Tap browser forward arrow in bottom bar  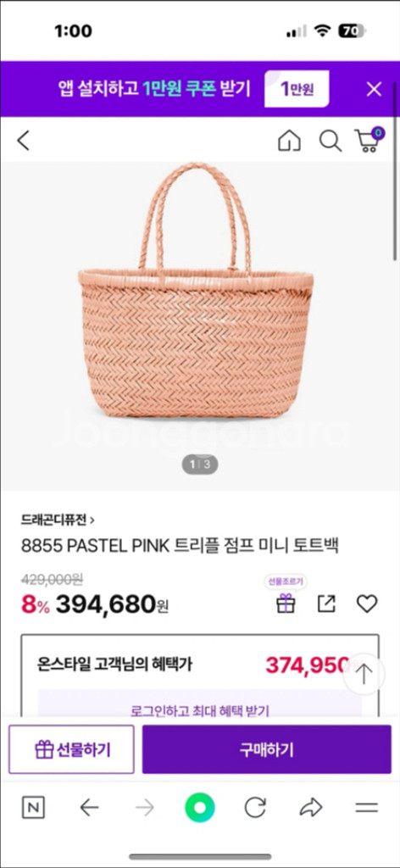[144, 808]
